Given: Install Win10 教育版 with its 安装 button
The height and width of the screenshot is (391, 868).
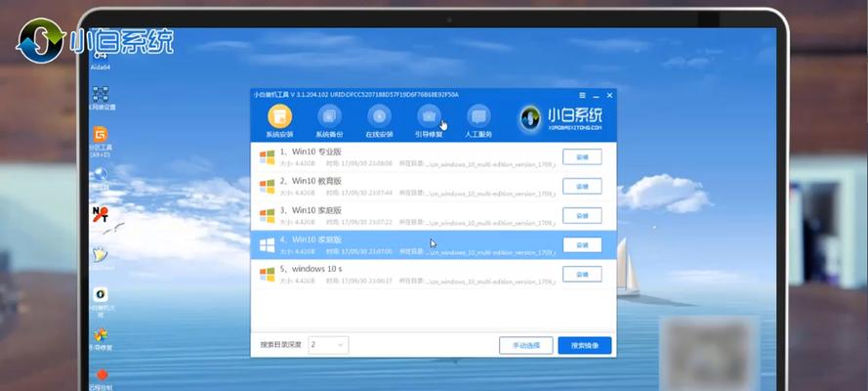Looking at the screenshot, I should tap(582, 186).
